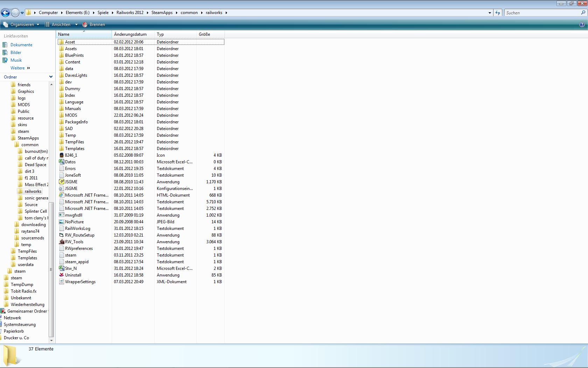Select the Errors text document name
The image size is (588, 368).
point(70,169)
